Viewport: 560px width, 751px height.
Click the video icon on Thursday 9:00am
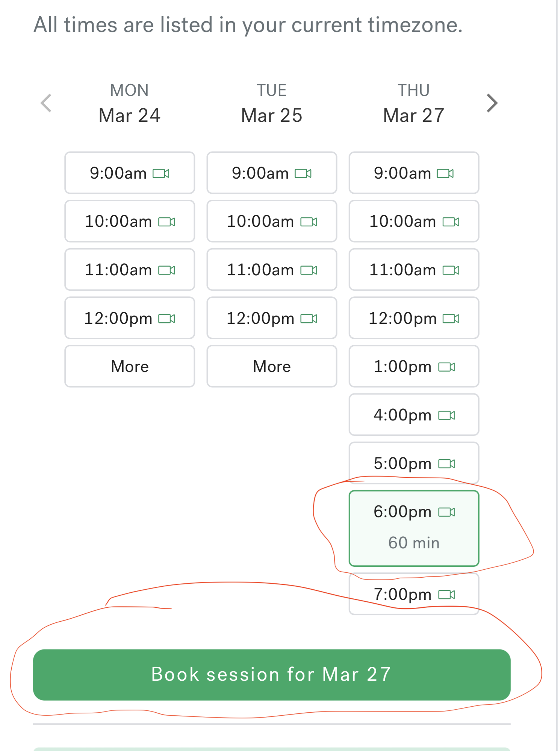[x=445, y=173]
